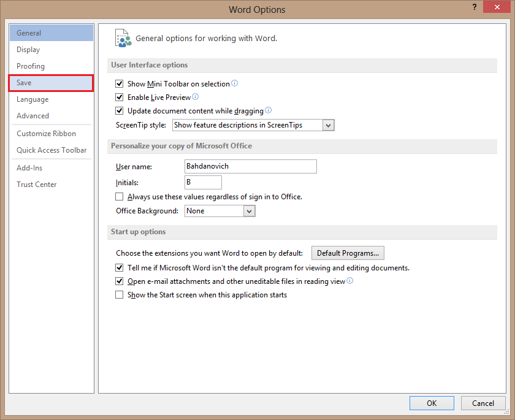Click the help question mark in title bar
The image size is (515, 420).
pyautogui.click(x=475, y=7)
